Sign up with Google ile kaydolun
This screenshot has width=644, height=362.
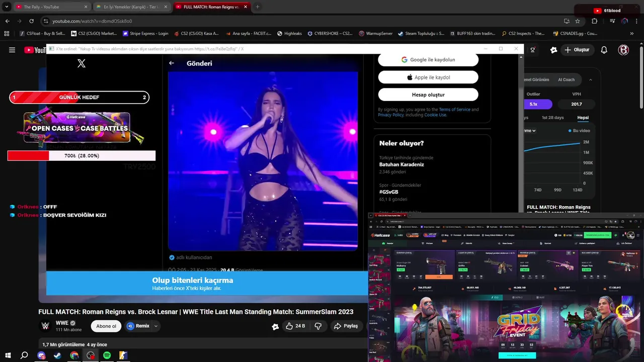[428, 60]
